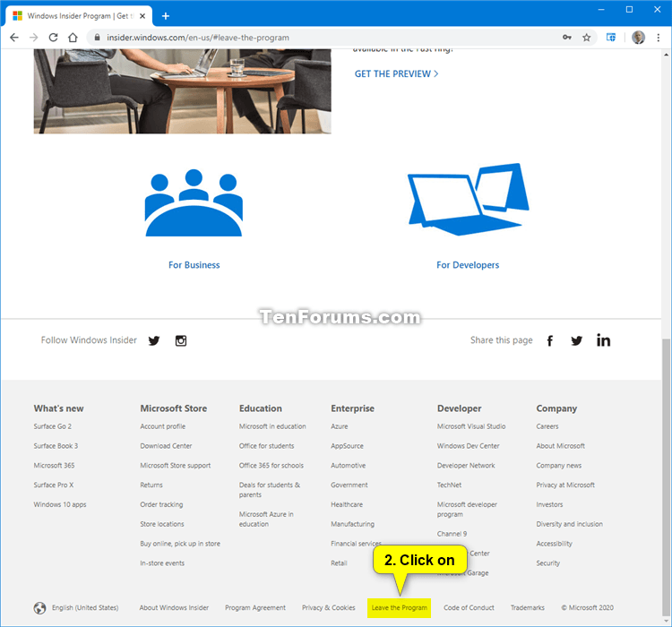The height and width of the screenshot is (627, 672).
Task: Open a new tab with plus button
Action: (166, 16)
